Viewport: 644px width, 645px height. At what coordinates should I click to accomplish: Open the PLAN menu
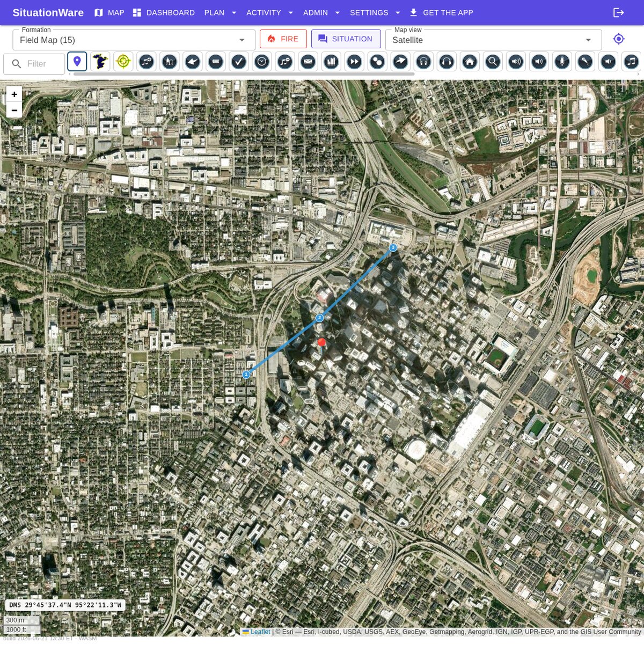[x=221, y=12]
